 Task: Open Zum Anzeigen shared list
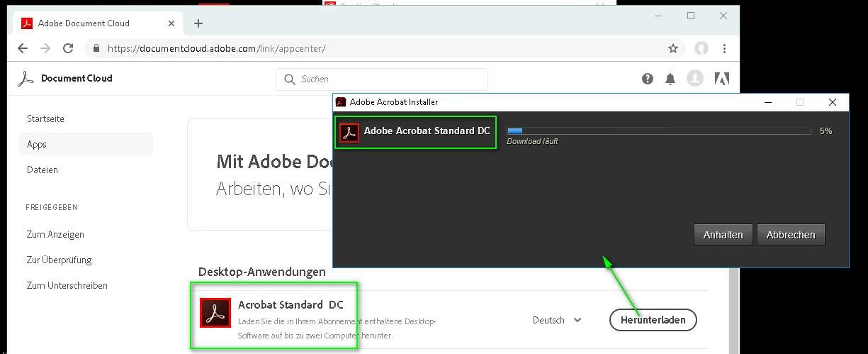pos(55,234)
